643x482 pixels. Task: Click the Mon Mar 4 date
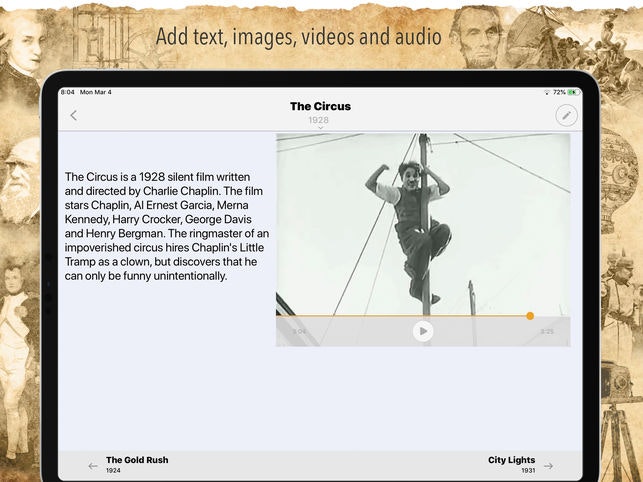tap(96, 92)
